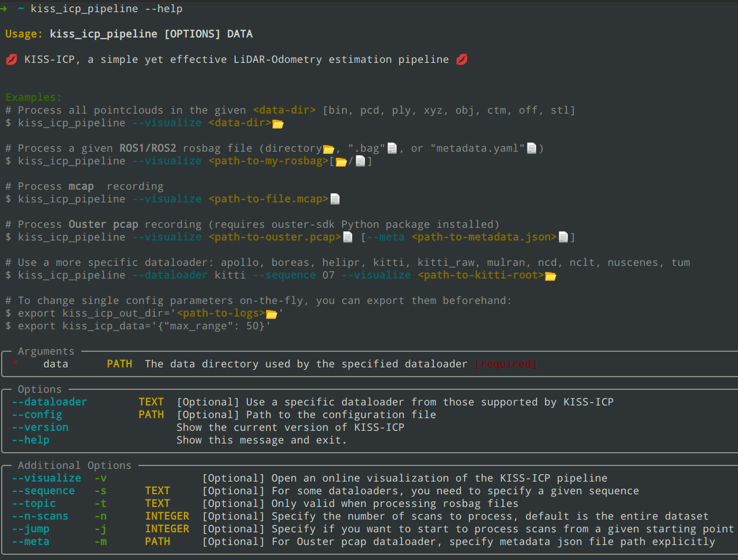This screenshot has height=560, width=738.
Task: Click the "--topic" option
Action: pyautogui.click(x=33, y=503)
